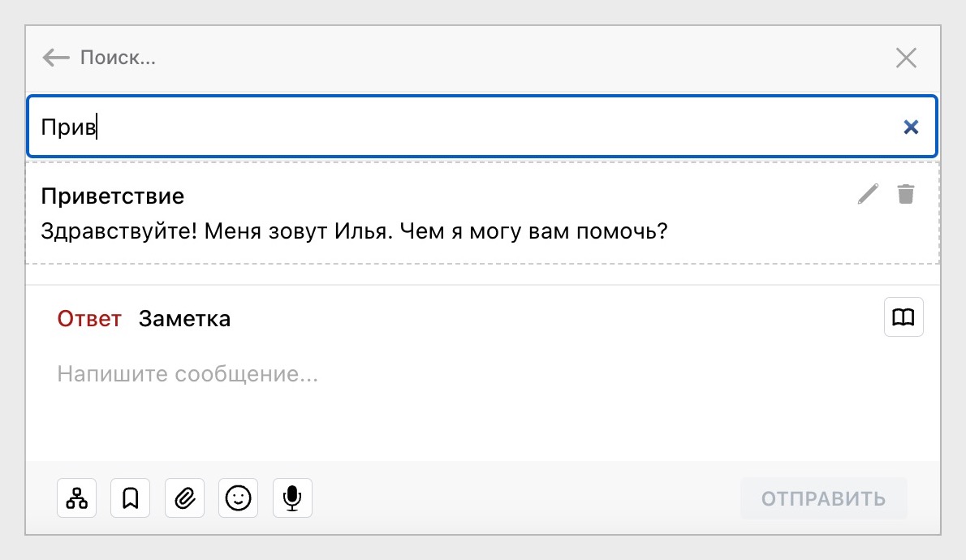
Task: Edit the Приветствие template with pencil icon
Action: [868, 194]
